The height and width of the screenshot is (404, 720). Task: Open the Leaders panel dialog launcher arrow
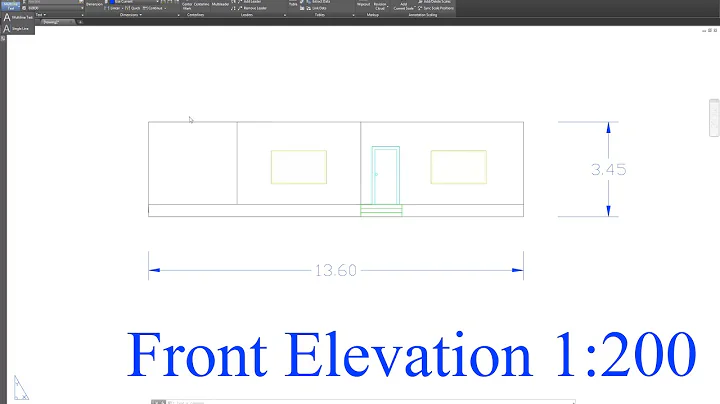coord(285,15)
